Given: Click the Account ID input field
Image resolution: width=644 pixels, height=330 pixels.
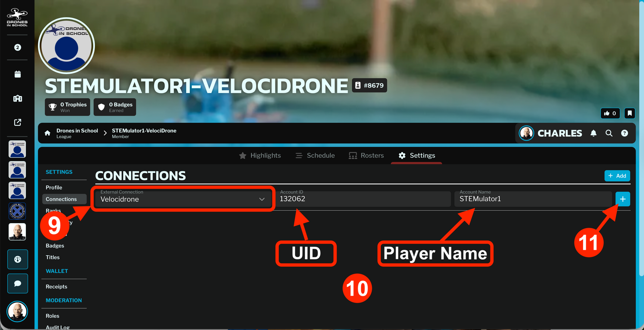Looking at the screenshot, I should 364,199.
